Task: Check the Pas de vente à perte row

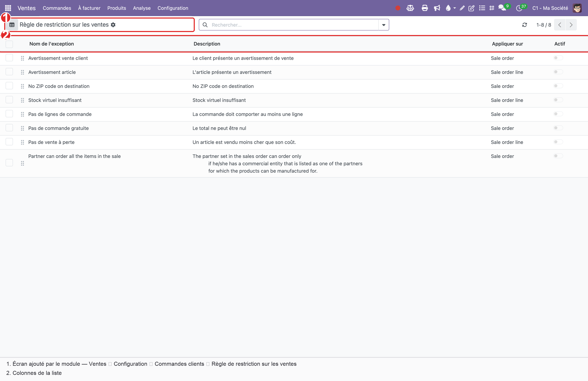Action: [x=9, y=142]
